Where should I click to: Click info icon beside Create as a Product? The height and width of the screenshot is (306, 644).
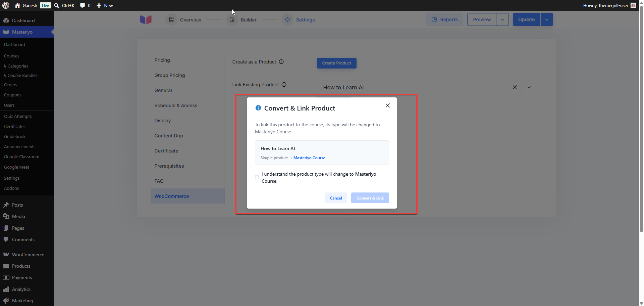[x=281, y=62]
